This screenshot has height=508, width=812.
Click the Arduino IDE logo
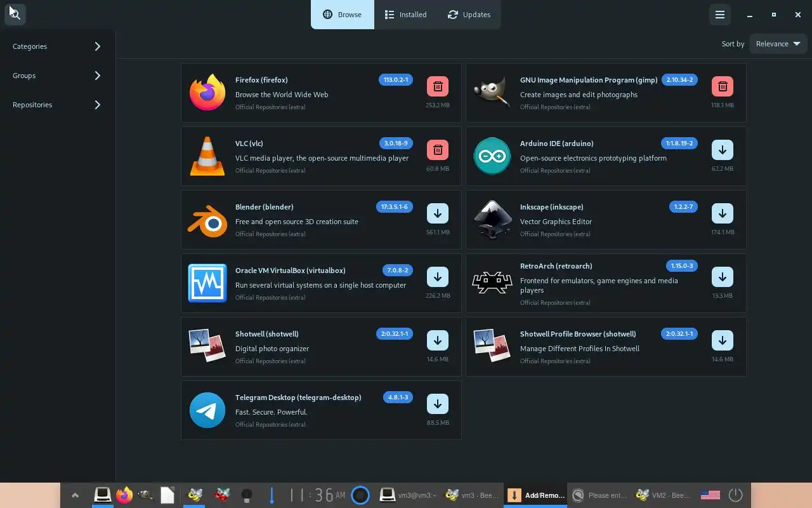(x=492, y=156)
